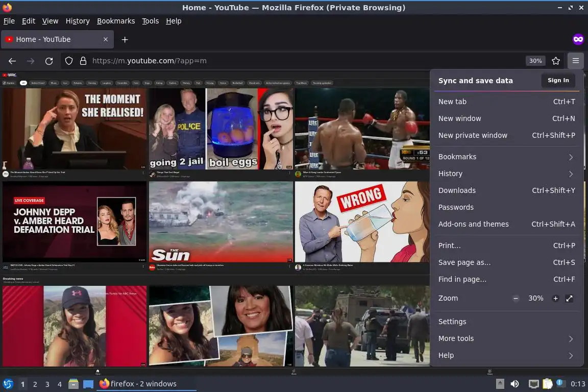This screenshot has height=392, width=588.
Task: Open the Help menu in the menu bar
Action: click(x=174, y=21)
